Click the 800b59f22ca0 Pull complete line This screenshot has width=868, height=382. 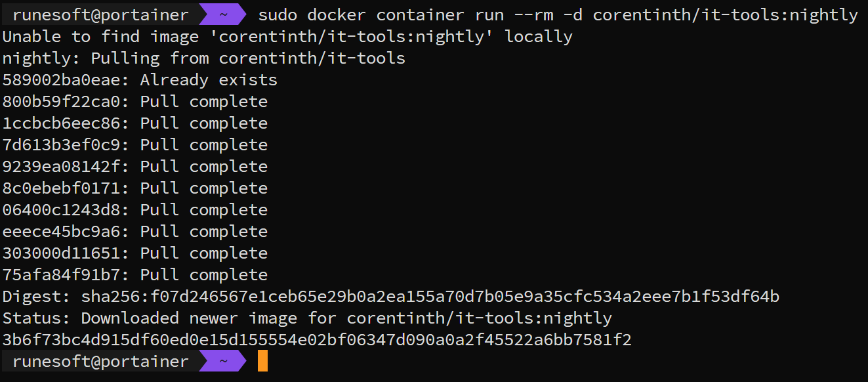pyautogui.click(x=135, y=102)
